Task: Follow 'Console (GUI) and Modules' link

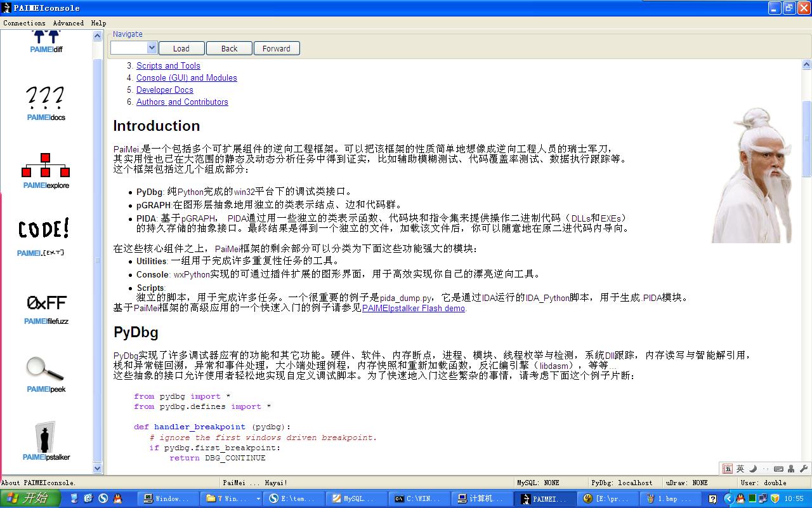Action: point(187,77)
